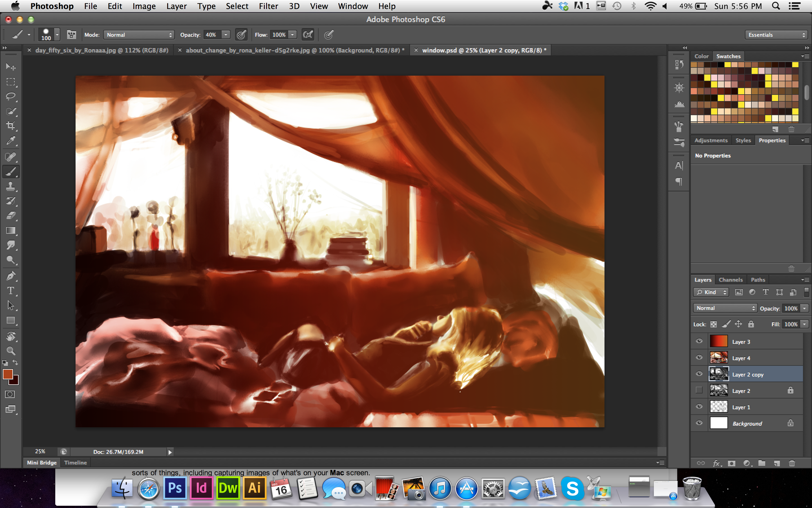This screenshot has width=812, height=508.
Task: Open the layer blend mode dropdown
Action: pyautogui.click(x=725, y=308)
